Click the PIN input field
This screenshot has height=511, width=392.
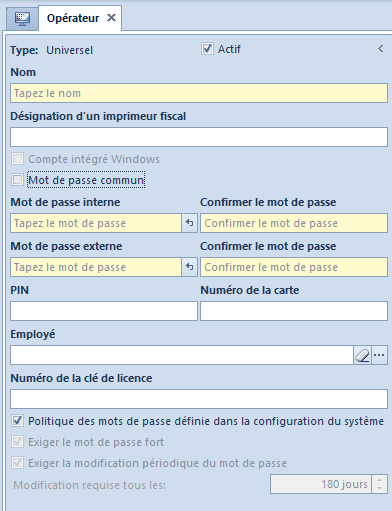pyautogui.click(x=104, y=311)
